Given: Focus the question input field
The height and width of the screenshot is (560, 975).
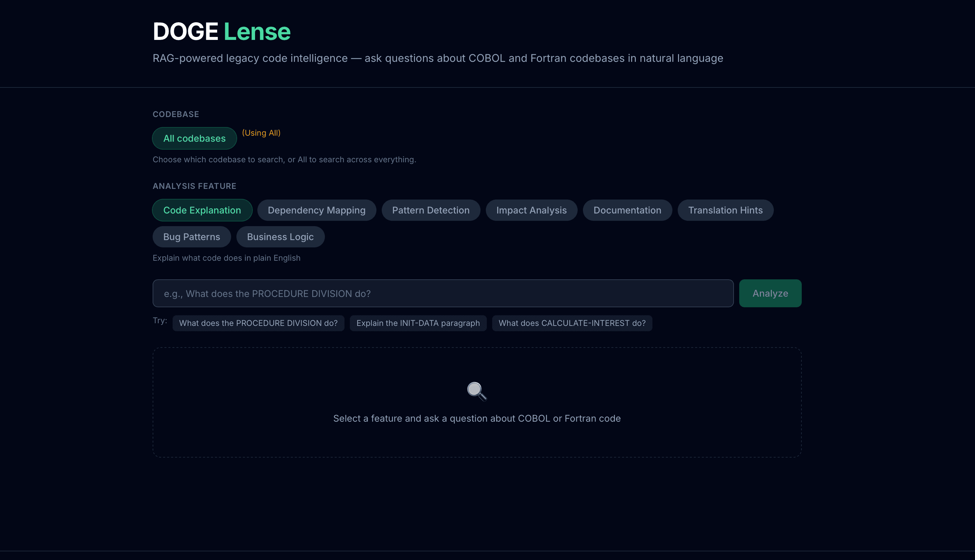Looking at the screenshot, I should 442,293.
